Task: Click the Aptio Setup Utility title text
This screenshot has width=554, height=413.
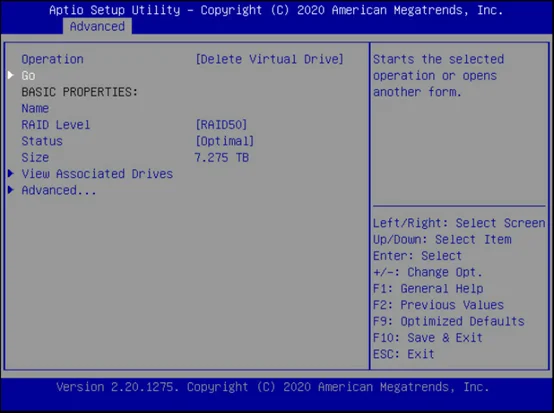Action: click(276, 10)
